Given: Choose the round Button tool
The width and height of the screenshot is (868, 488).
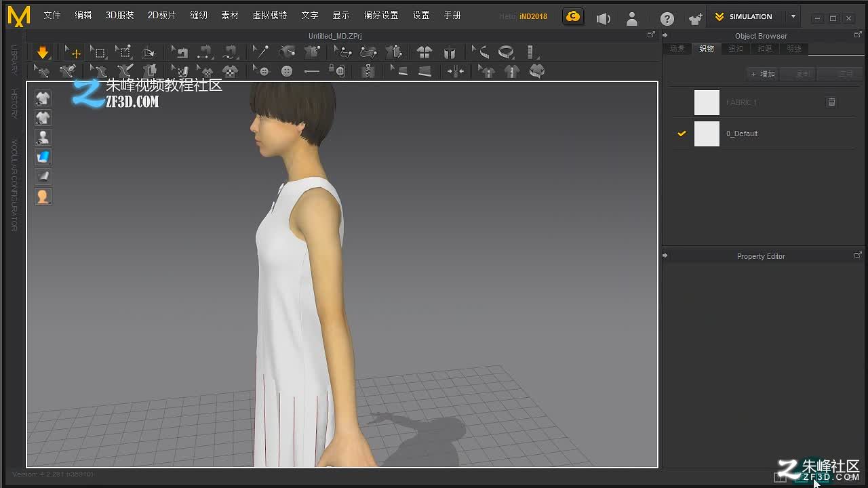Looking at the screenshot, I should 287,71.
